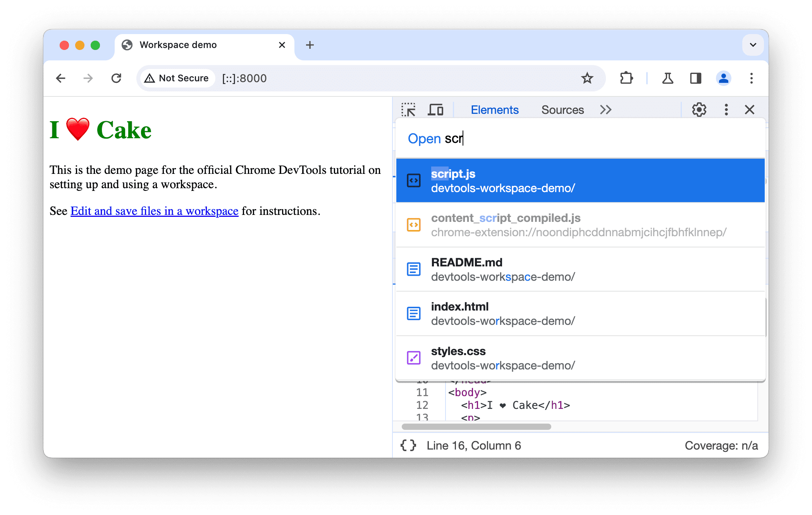Click the DevTools more options menu icon

click(x=725, y=109)
